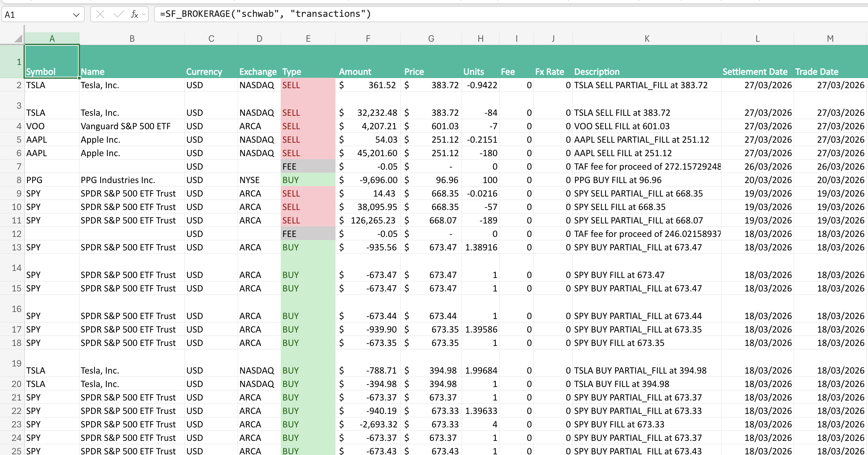Select amount -2,693.32 cell
The image size is (868, 455).
[368, 424]
